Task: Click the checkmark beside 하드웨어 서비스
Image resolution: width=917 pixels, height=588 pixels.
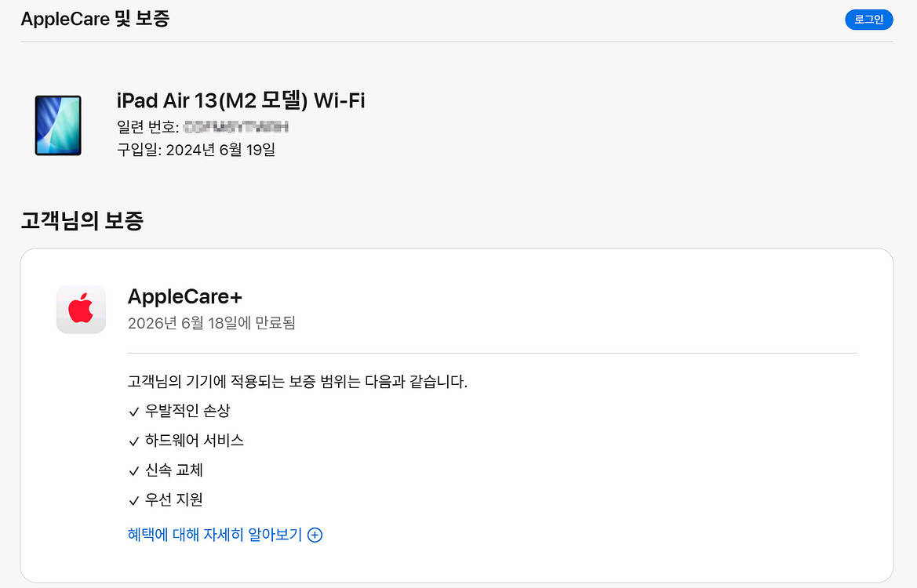Action: (x=133, y=441)
